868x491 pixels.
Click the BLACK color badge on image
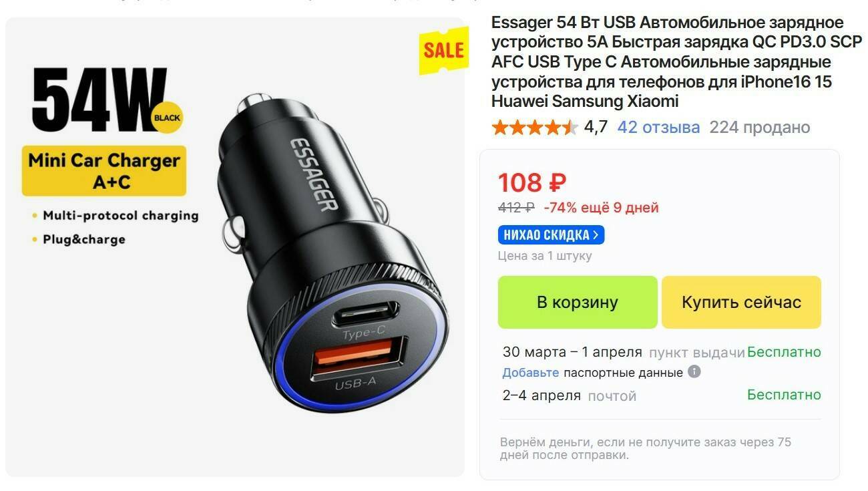167,118
